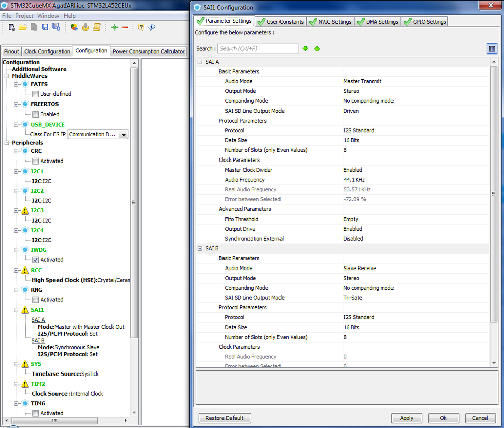Collapse the I2C2 tree node

point(16,191)
